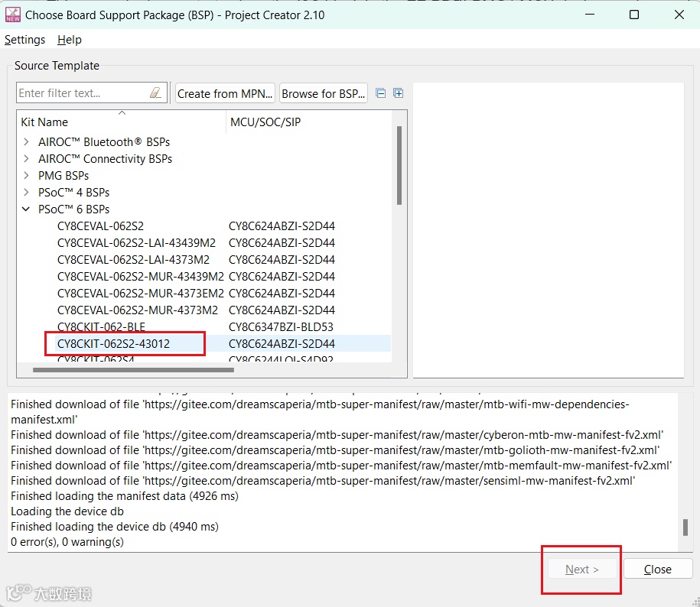This screenshot has height=607, width=700.
Task: Select CY8CEVAL-062S2-LAI-43439M2 kit
Action: click(136, 242)
